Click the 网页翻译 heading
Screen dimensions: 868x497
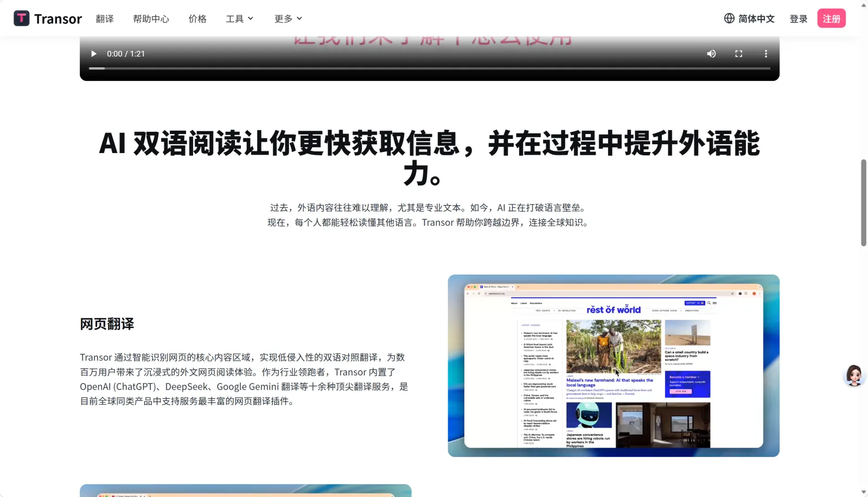[x=107, y=324]
